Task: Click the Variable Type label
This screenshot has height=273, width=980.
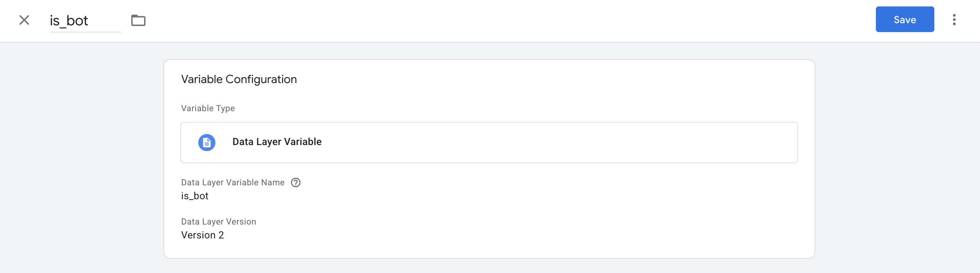Action: [208, 108]
